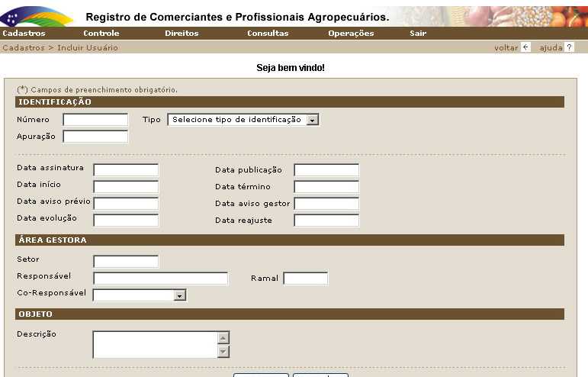Viewport: 588px width, 377px height.
Task: Select the Direitos menu item
Action: click(182, 34)
